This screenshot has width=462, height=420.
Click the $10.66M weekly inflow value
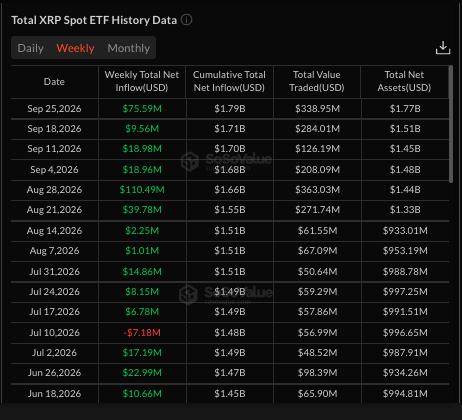click(x=142, y=394)
